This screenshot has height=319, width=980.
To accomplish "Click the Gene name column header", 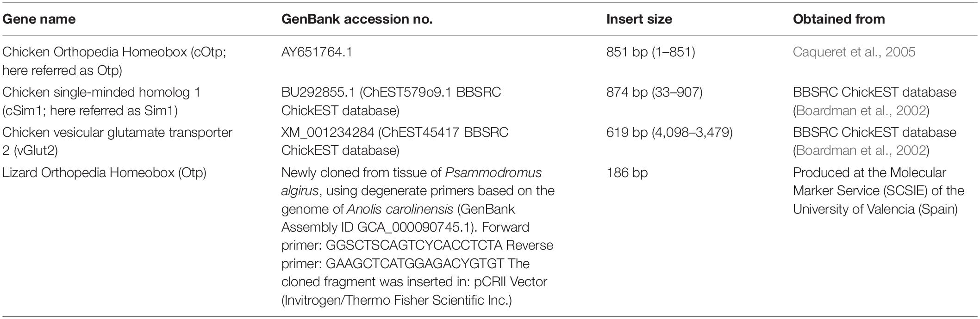I will (39, 19).
